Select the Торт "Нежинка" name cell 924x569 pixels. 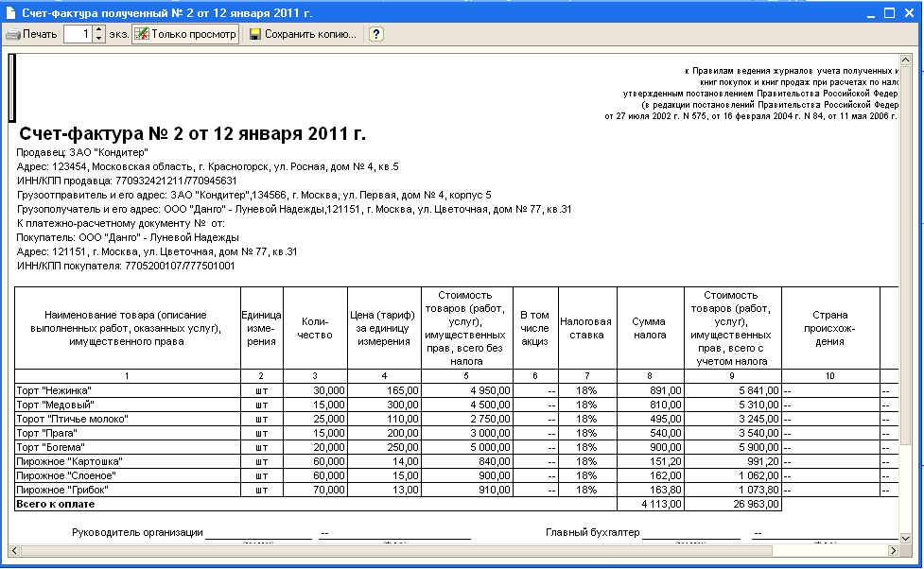127,390
